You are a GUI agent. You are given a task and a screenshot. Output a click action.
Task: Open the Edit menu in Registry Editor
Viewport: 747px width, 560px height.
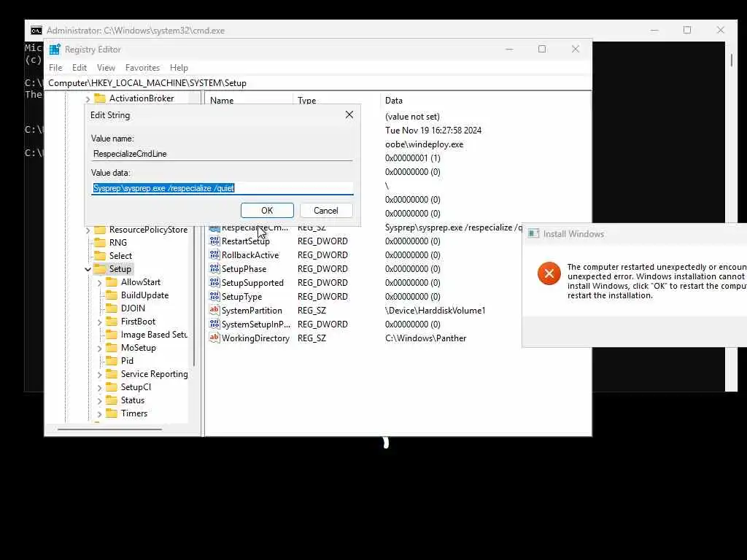click(x=79, y=68)
